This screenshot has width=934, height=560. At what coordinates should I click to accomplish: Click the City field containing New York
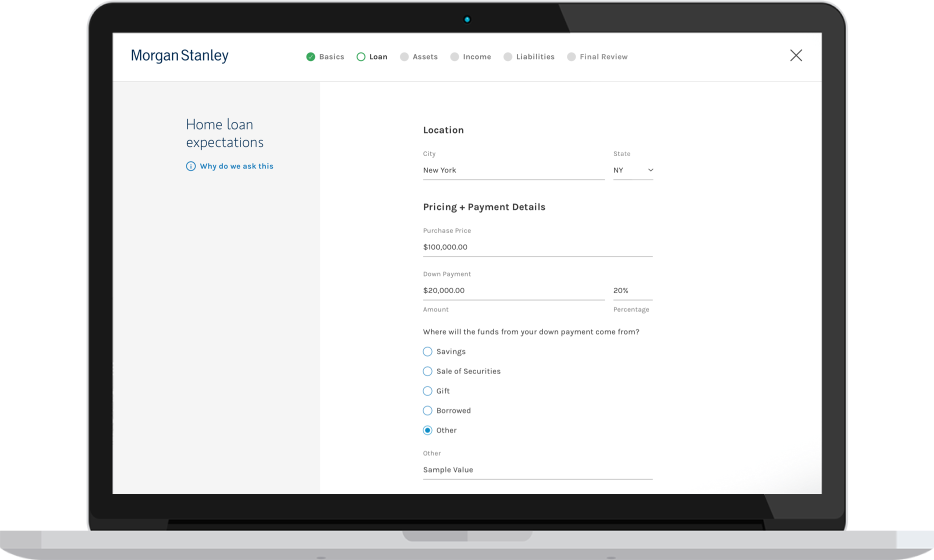tap(514, 170)
